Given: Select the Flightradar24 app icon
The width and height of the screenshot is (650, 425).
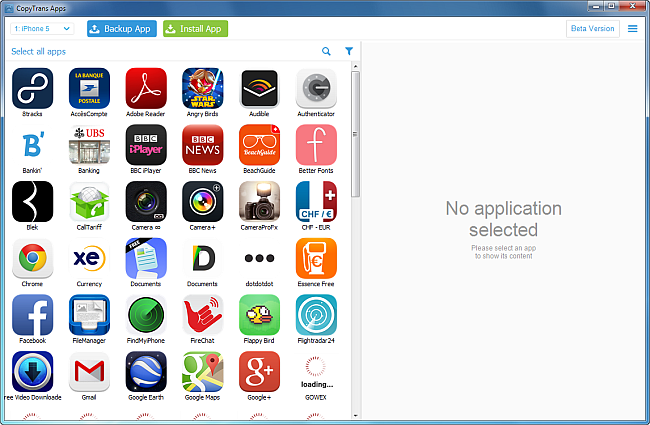Looking at the screenshot, I should 316,315.
